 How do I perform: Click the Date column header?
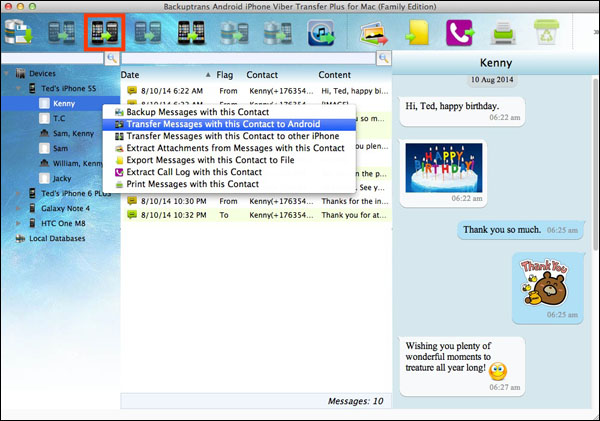pos(130,75)
